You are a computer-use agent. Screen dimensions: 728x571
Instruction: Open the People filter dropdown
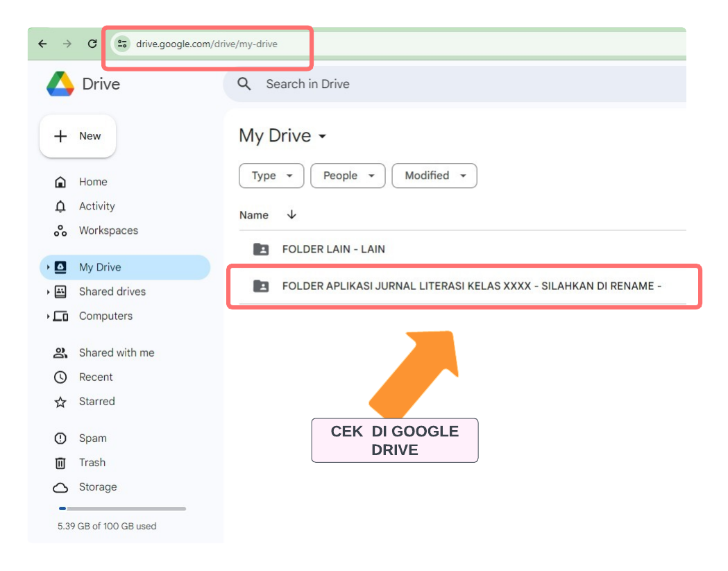pyautogui.click(x=348, y=176)
